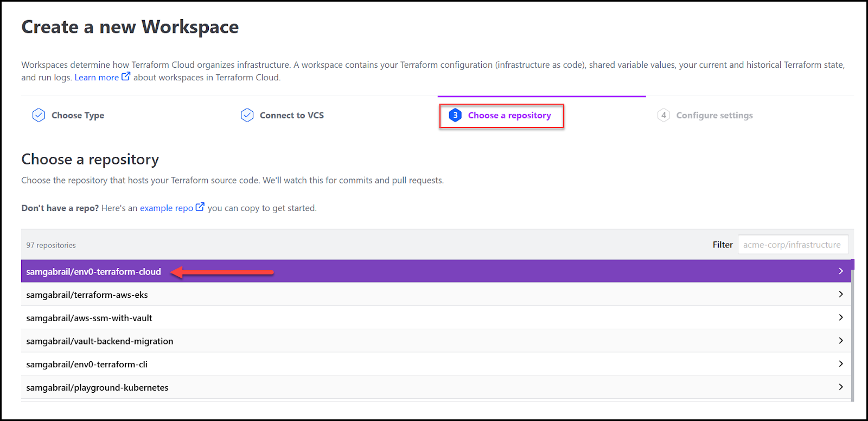Click the Choose Type completed checkmark icon

pos(38,114)
